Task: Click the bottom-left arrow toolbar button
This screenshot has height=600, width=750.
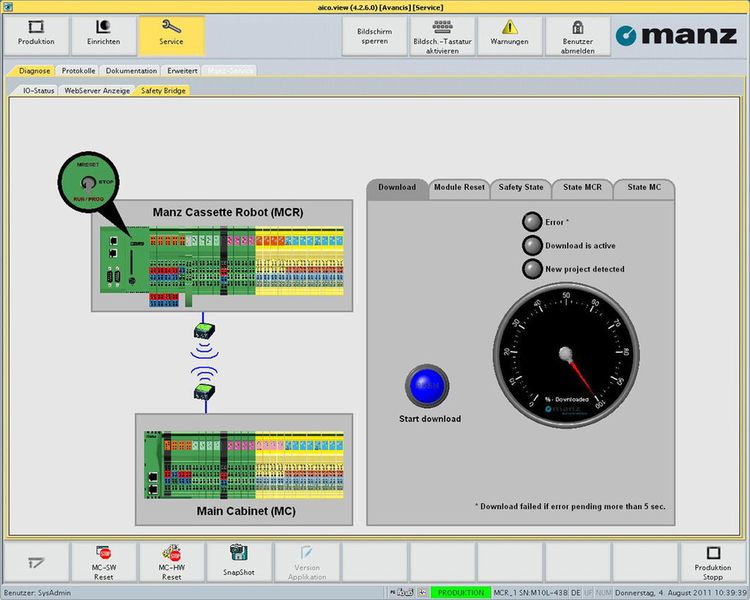Action: pyautogui.click(x=36, y=562)
